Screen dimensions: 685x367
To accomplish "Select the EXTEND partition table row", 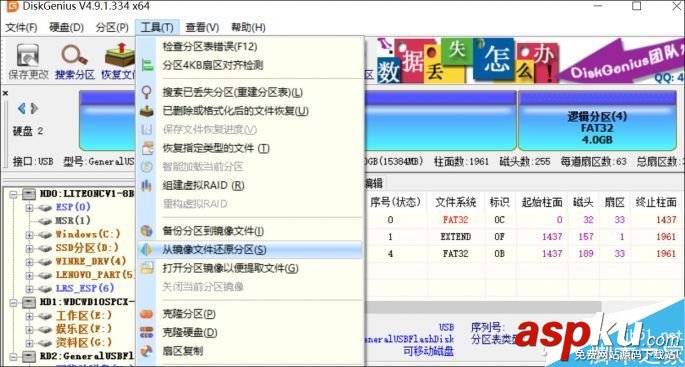I will coord(524,237).
